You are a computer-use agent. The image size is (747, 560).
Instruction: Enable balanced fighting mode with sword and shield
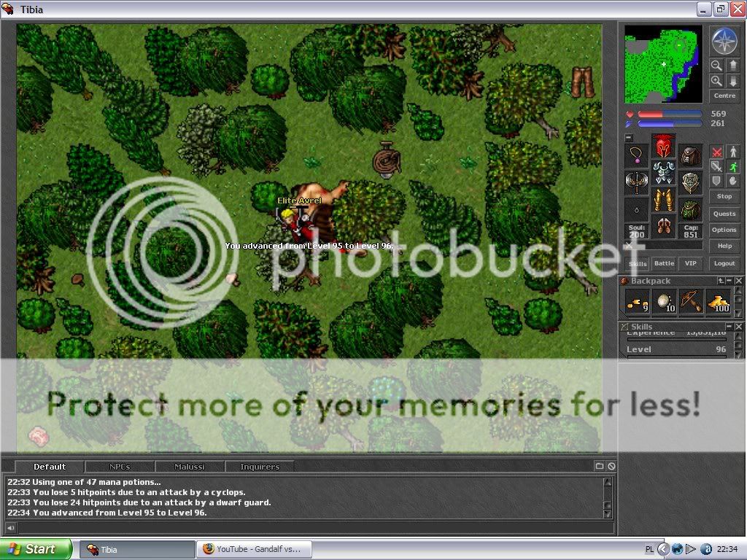click(x=716, y=166)
